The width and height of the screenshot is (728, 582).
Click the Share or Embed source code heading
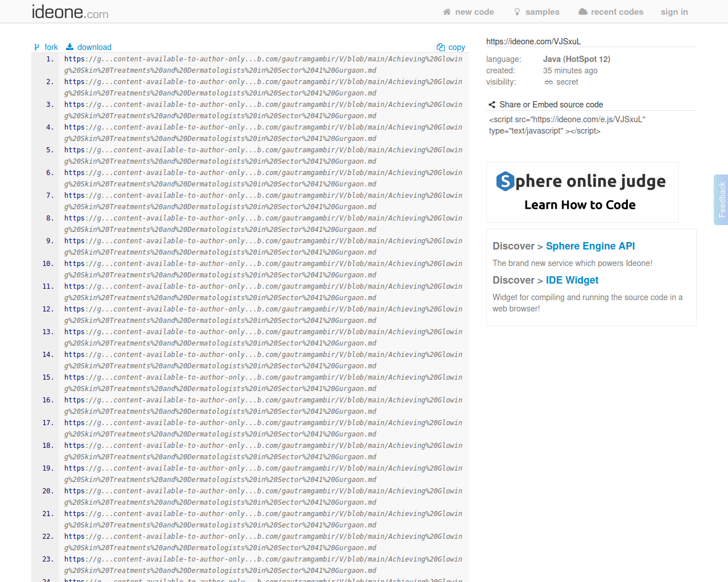click(551, 105)
